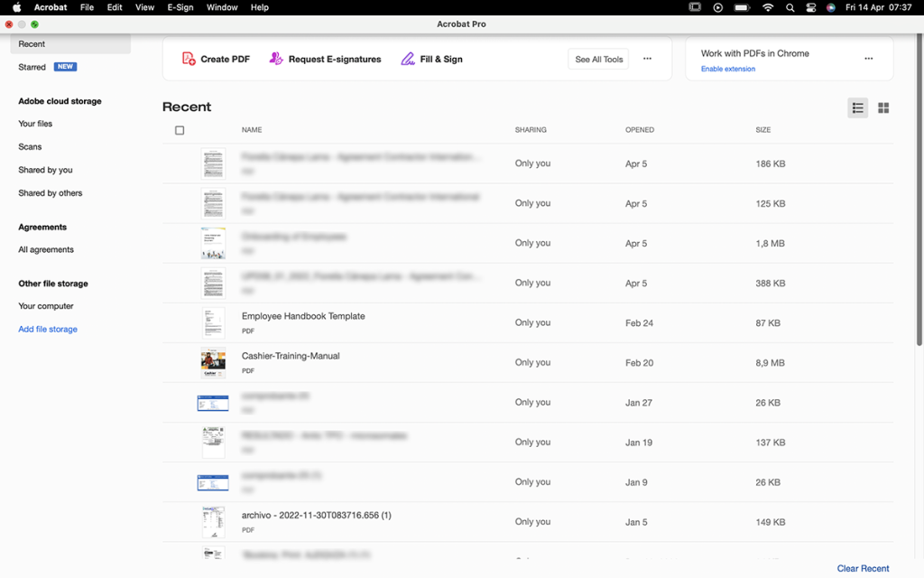Click the Jan 27 opened date
The image size is (924, 578).
click(x=639, y=403)
